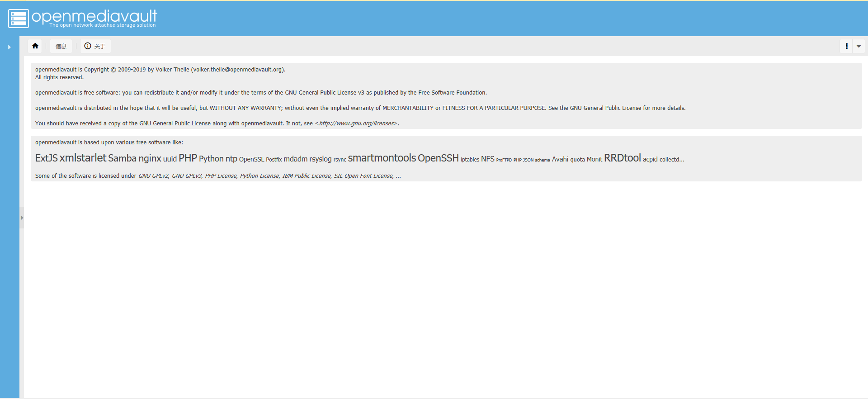Screen dimensions: 868x399
Task: Click the 'GNU GPLv2' license text
Action: (153, 176)
